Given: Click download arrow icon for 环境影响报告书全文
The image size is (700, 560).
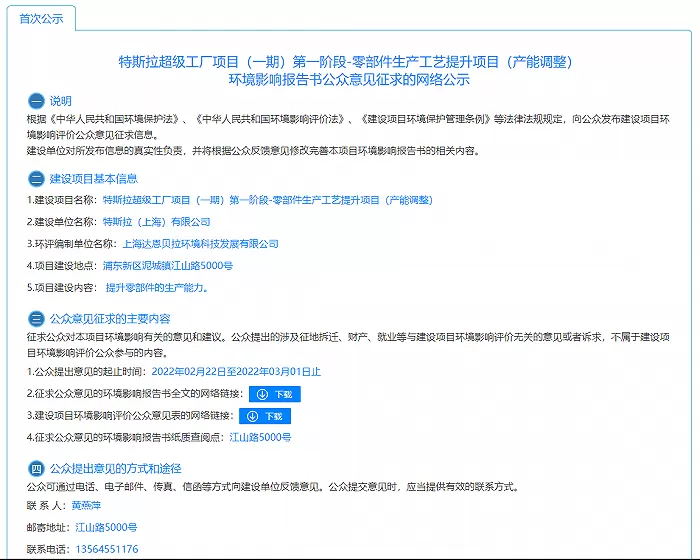Looking at the screenshot, I should pos(262,394).
